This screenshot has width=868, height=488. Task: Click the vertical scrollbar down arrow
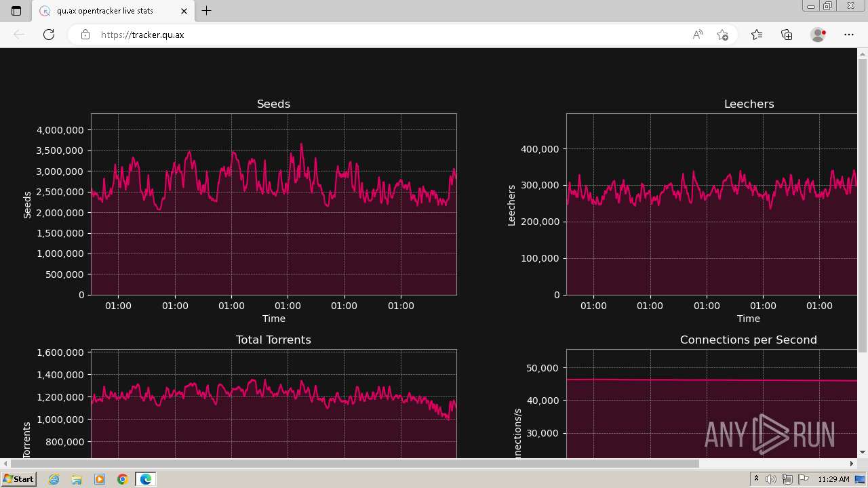tap(863, 452)
